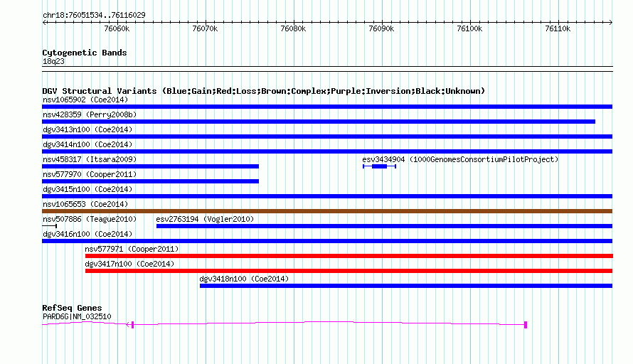
Task: Open the nsv577971 (Cooper2011) label
Action: pos(132,249)
